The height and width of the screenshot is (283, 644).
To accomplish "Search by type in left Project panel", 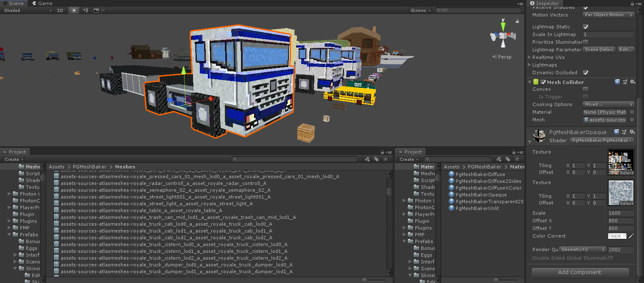I will pos(367,159).
